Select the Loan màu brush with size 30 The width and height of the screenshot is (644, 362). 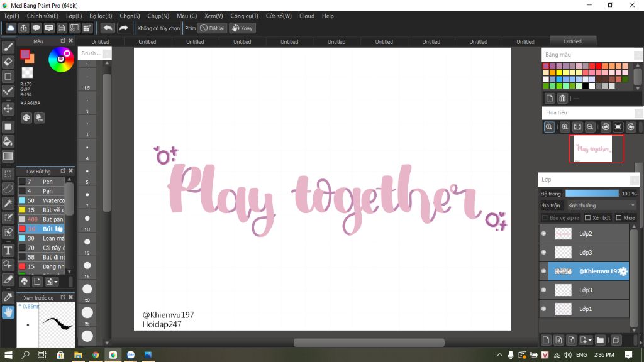[41, 238]
